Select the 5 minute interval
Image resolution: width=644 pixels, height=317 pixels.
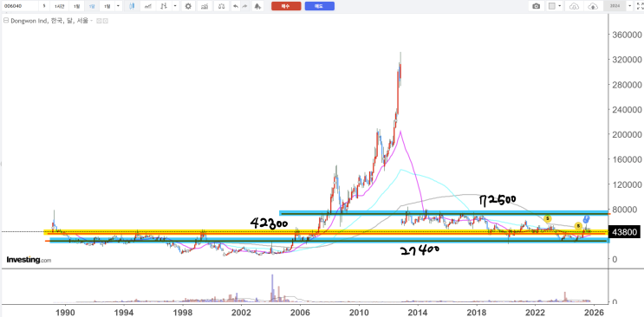click(x=44, y=6)
